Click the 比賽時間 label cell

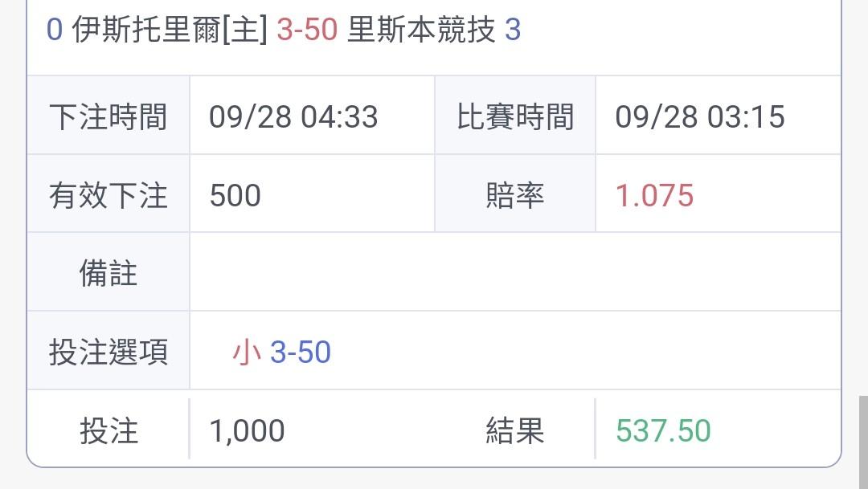(x=515, y=116)
